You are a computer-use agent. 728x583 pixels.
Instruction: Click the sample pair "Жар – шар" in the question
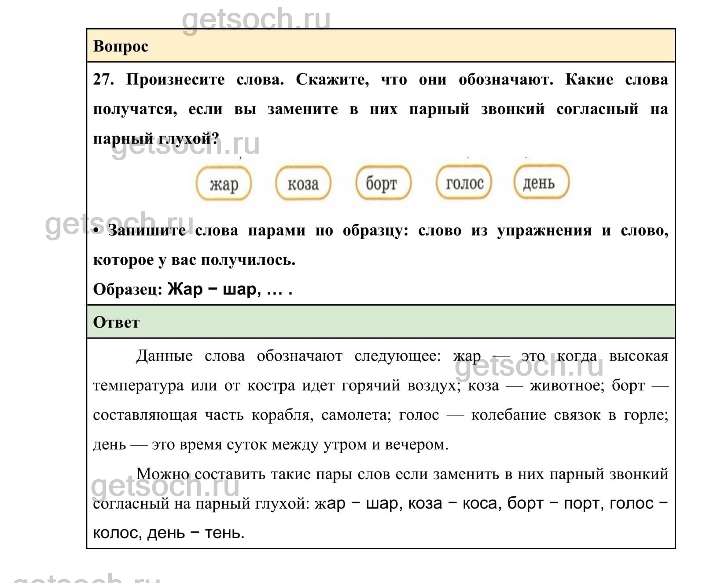213,289
